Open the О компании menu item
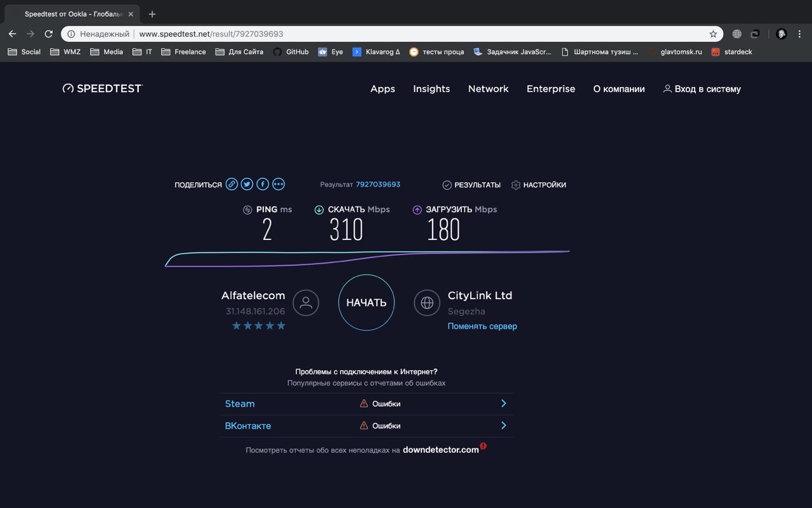The height and width of the screenshot is (508, 812). point(619,89)
